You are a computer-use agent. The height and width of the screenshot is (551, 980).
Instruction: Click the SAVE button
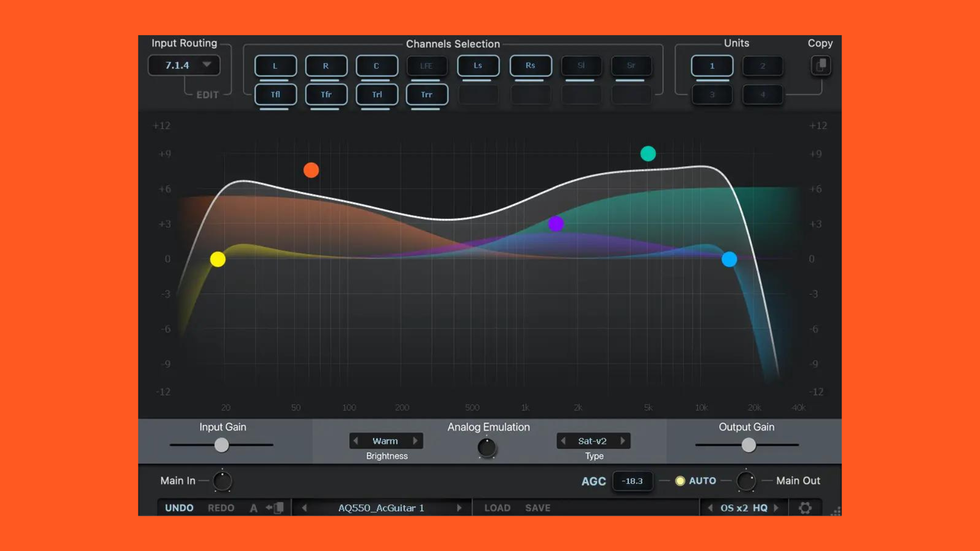[x=537, y=508]
